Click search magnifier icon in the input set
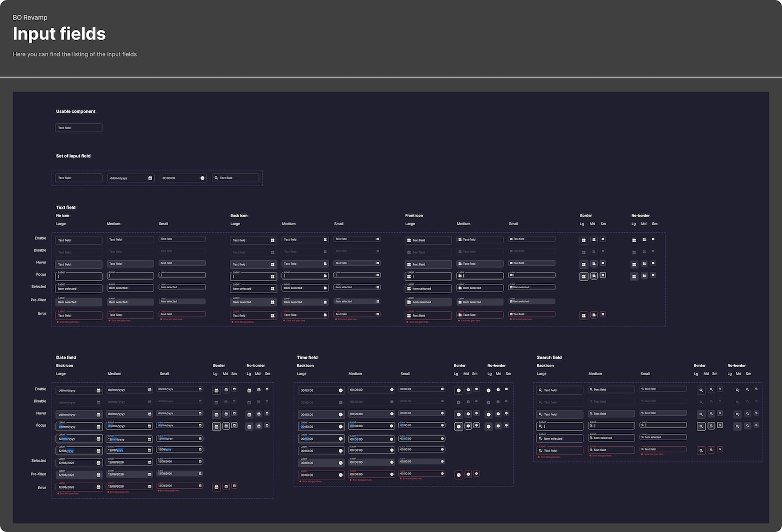This screenshot has width=782, height=532. click(216, 178)
